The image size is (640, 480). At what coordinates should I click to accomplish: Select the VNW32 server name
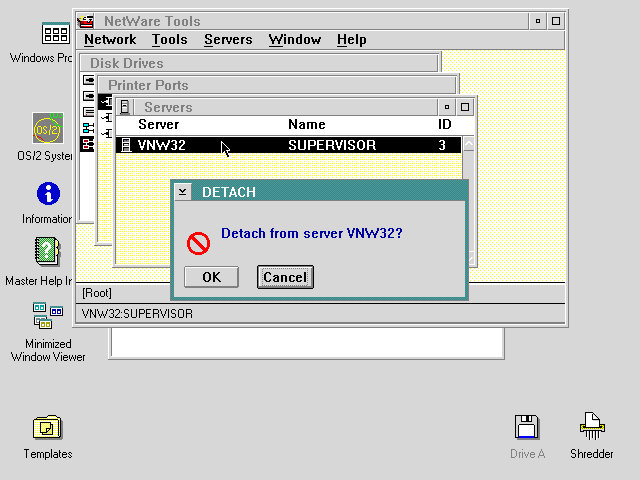[x=162, y=145]
